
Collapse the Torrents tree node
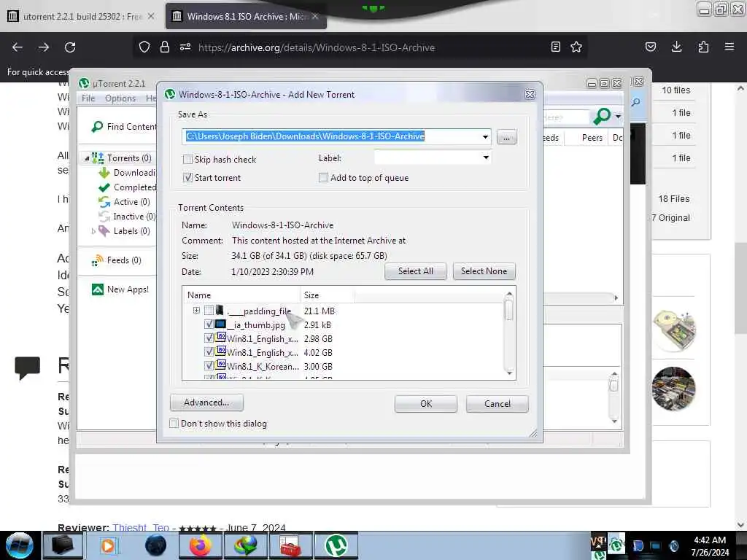pos(87,158)
